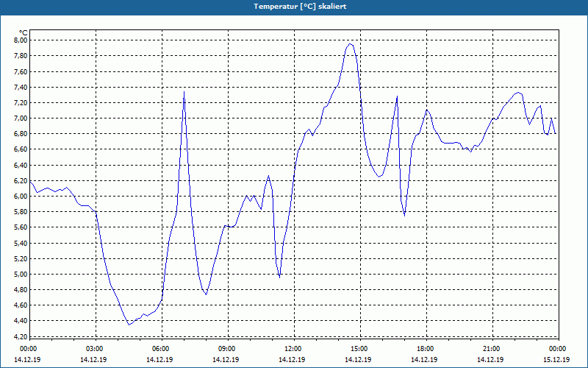Click the temperature peak near 14:30
588x368 pixels.
351,44
